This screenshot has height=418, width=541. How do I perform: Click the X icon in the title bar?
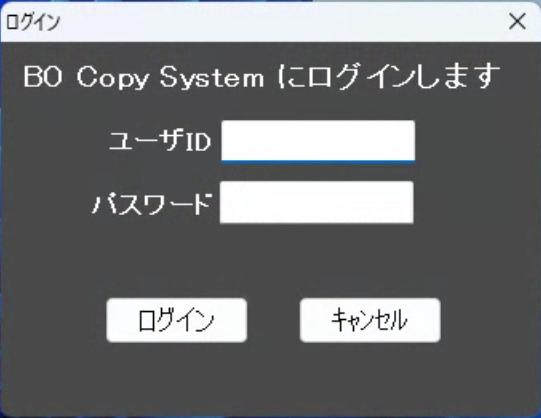pos(517,21)
